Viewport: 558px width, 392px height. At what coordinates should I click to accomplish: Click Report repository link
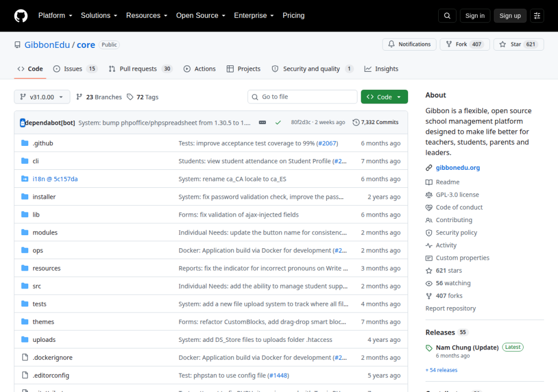[x=451, y=308]
